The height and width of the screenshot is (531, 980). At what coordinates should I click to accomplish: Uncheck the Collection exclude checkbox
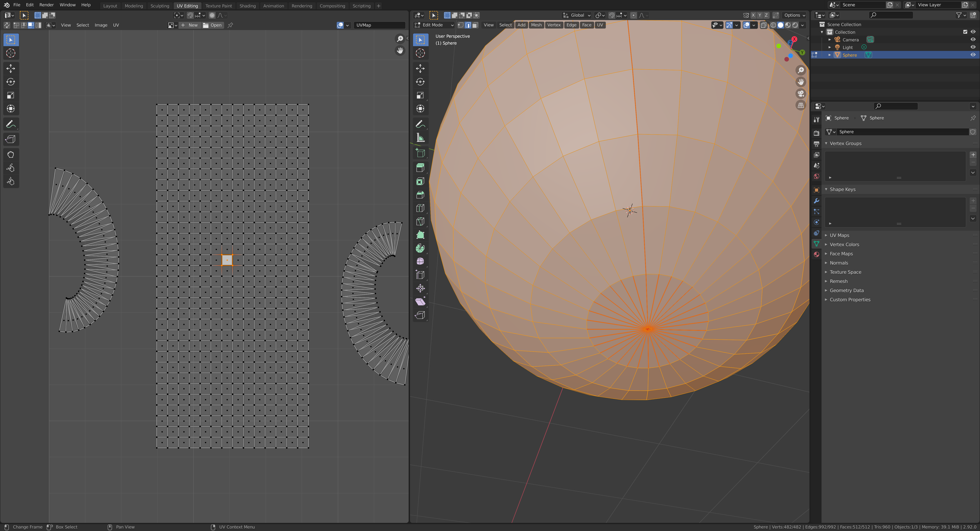click(965, 32)
